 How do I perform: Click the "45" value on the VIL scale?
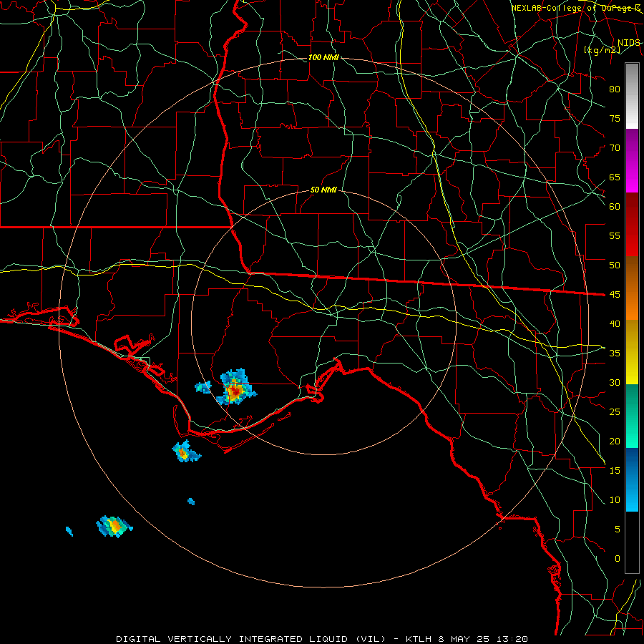(x=615, y=295)
